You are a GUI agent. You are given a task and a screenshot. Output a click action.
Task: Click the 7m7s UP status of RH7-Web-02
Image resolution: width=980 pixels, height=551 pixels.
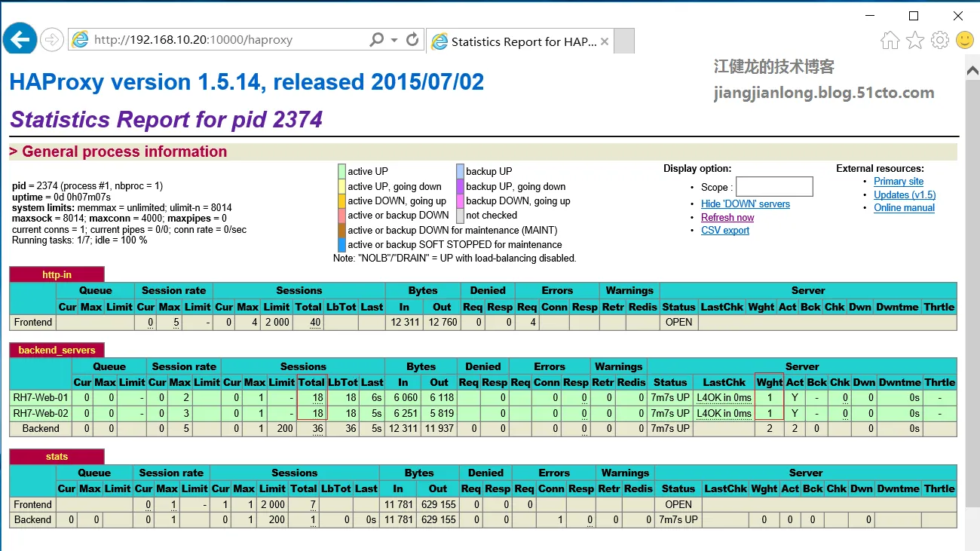pyautogui.click(x=670, y=413)
